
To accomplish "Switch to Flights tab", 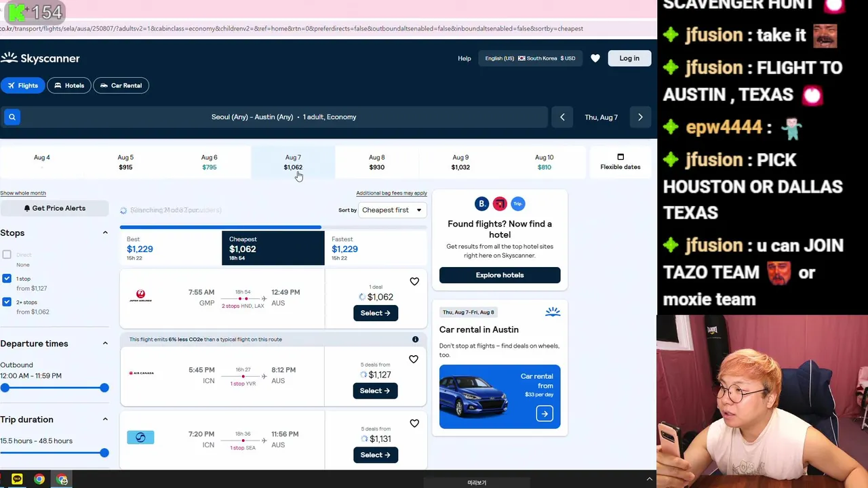I will (22, 85).
